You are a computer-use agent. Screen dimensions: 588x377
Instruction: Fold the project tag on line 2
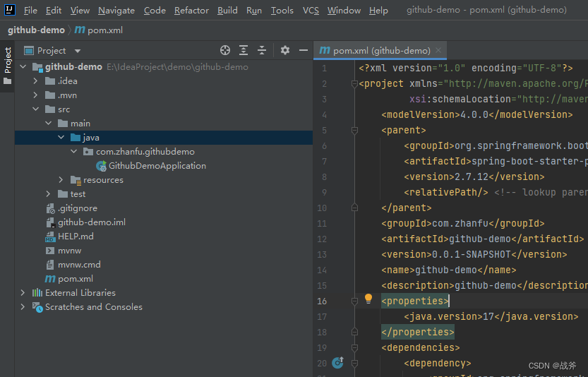(354, 83)
